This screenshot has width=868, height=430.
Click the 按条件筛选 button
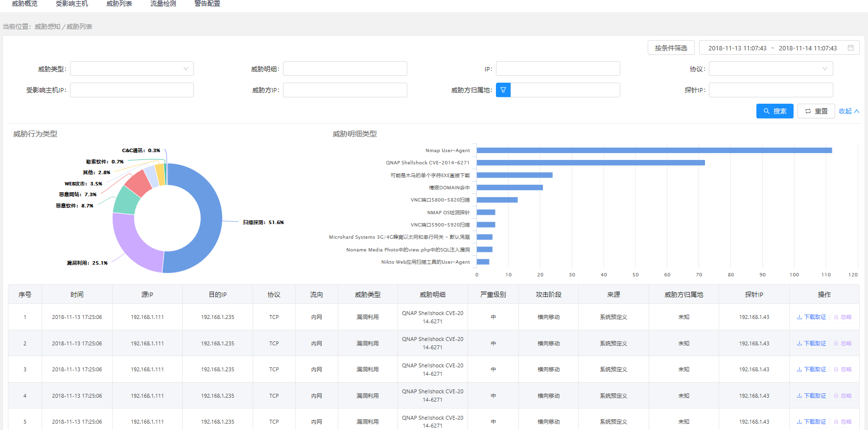(671, 48)
